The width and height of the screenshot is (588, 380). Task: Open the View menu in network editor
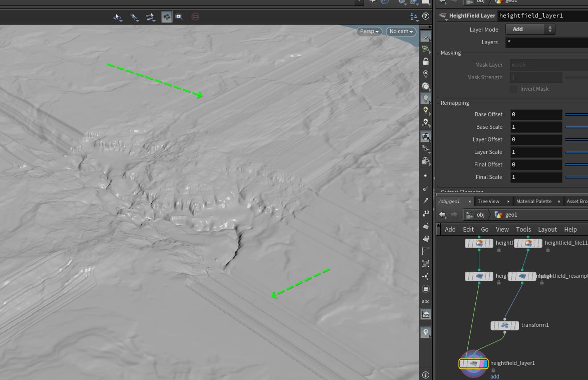coord(502,230)
